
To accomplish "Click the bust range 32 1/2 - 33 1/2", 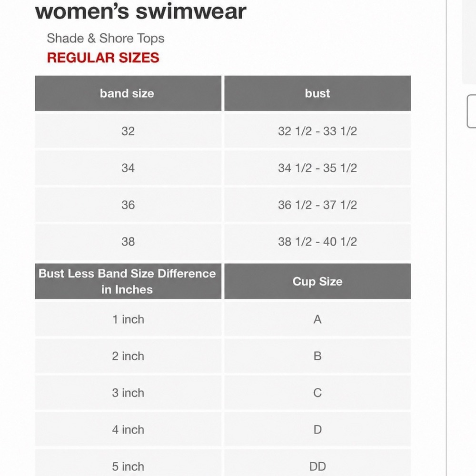I will (317, 131).
